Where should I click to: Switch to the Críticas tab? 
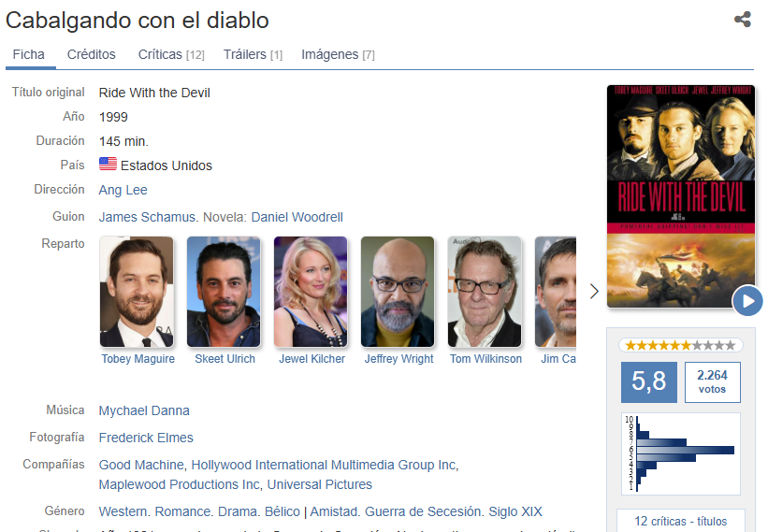pos(171,54)
